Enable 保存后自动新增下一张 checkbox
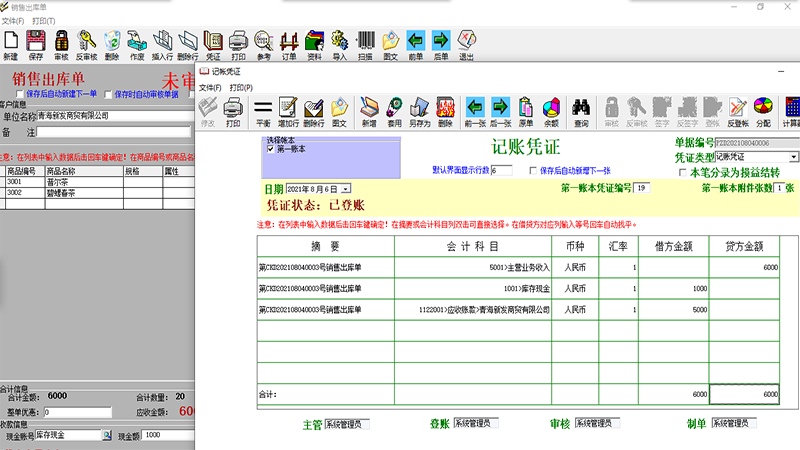 (533, 171)
